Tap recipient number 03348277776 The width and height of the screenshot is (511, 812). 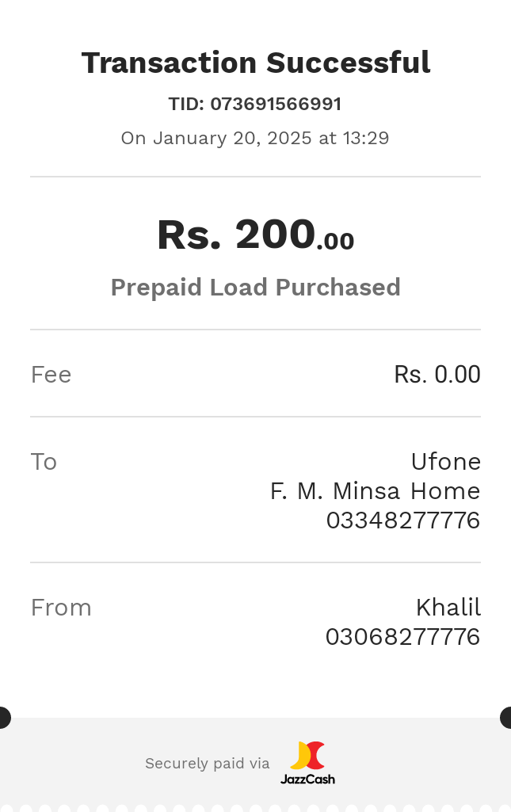(402, 520)
